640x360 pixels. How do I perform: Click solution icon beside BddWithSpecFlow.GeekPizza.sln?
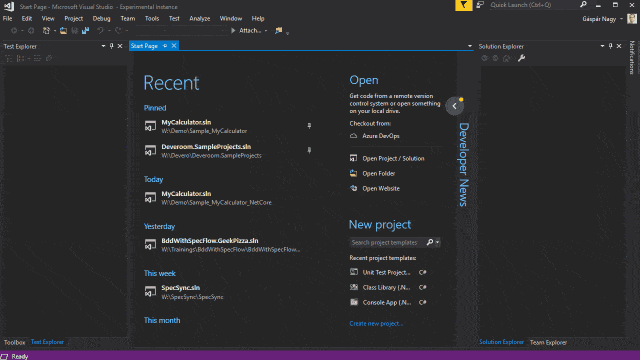click(x=150, y=244)
